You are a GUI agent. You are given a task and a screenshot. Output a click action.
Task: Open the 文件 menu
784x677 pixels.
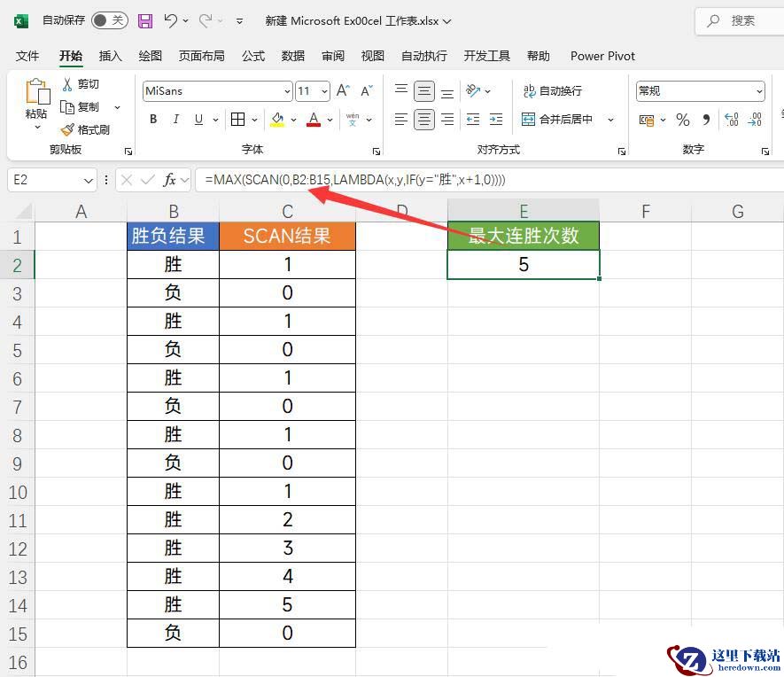coord(27,56)
